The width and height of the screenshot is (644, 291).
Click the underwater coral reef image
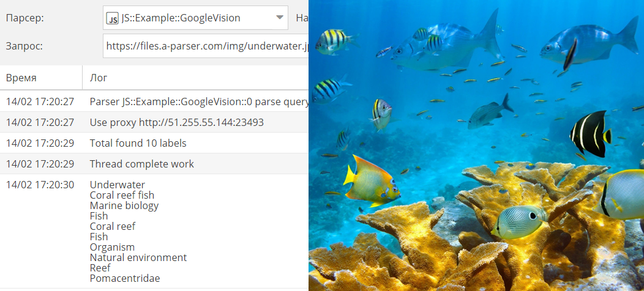pos(476,145)
